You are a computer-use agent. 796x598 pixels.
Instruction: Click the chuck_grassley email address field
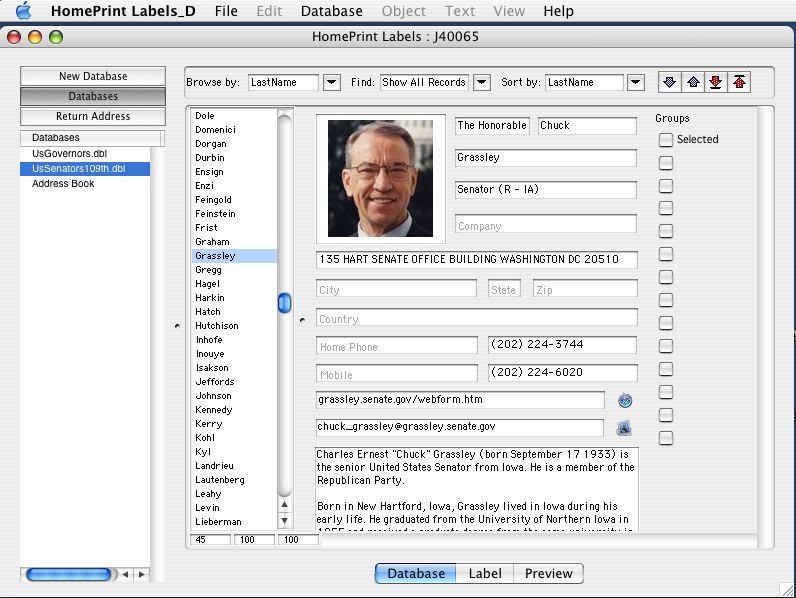(460, 427)
